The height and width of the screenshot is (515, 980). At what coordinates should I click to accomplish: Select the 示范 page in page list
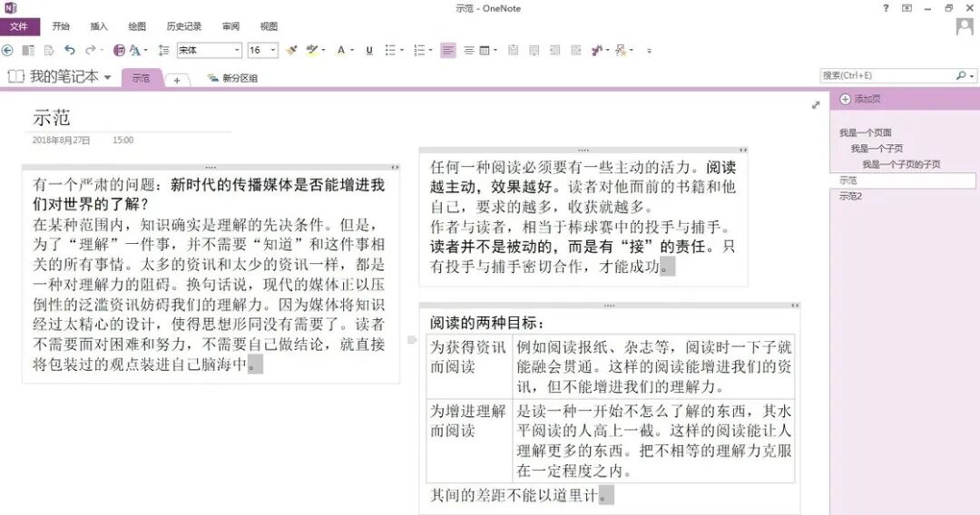pos(903,180)
